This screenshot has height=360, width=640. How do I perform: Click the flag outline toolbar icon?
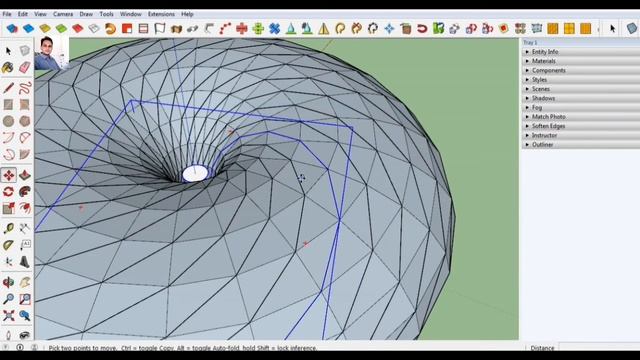(x=160, y=29)
